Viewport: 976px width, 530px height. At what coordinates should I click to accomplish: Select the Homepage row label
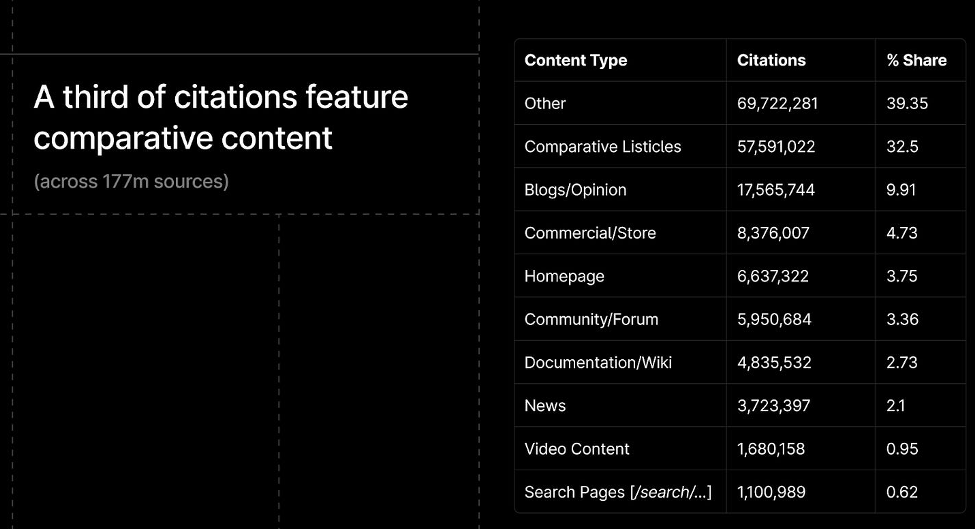click(x=564, y=277)
